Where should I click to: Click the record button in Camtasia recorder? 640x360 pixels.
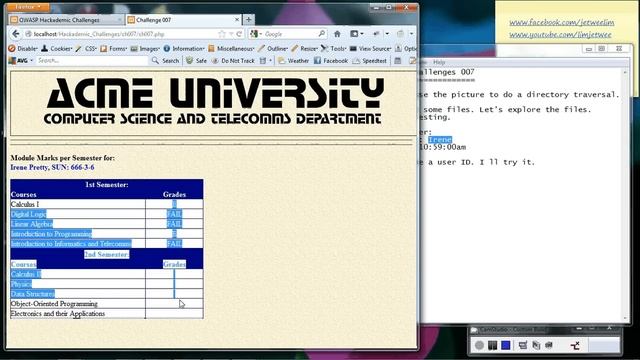click(479, 345)
